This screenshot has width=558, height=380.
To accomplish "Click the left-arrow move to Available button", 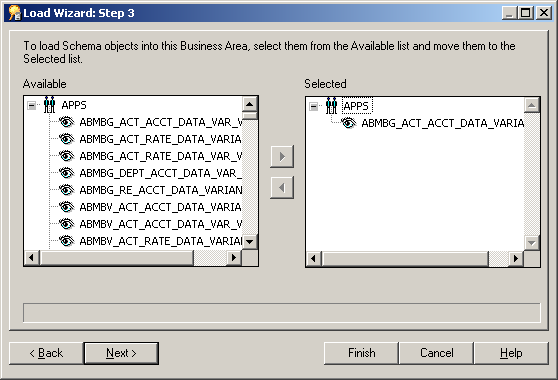I will (282, 188).
